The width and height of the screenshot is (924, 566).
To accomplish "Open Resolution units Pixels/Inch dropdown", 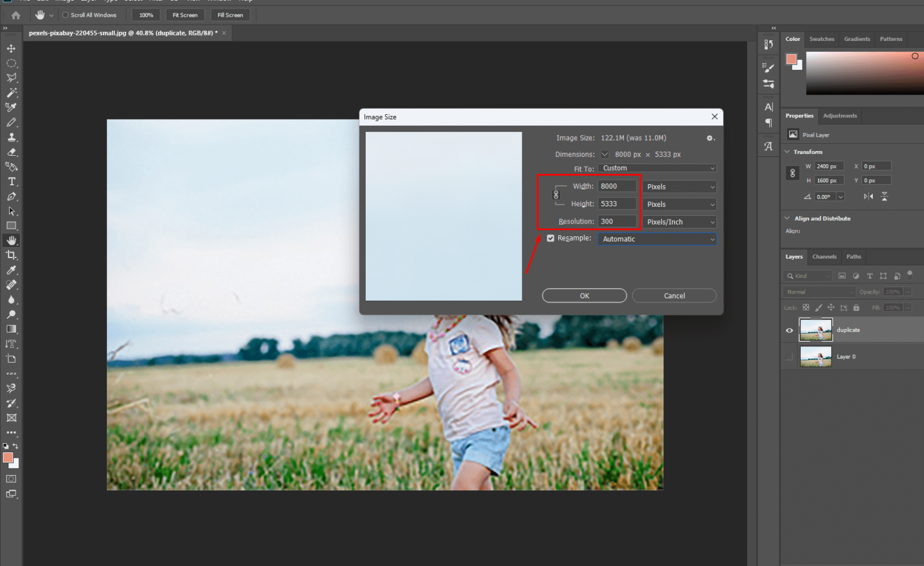I will [x=679, y=222].
